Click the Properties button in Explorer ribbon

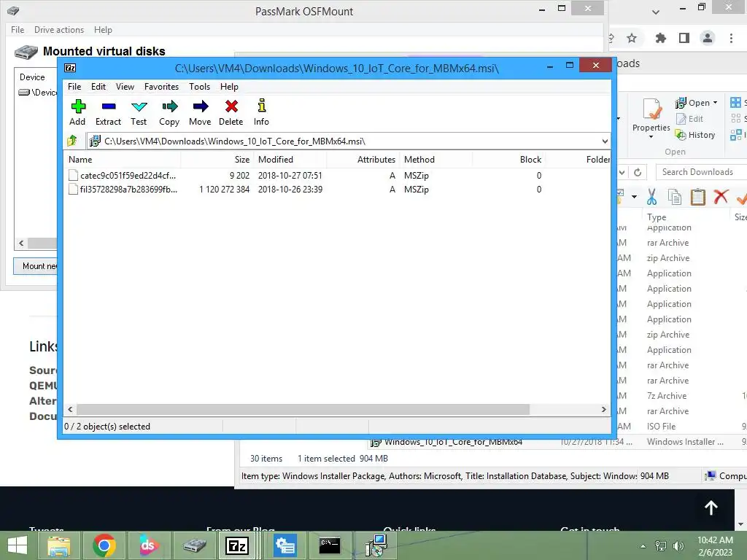coord(651,118)
